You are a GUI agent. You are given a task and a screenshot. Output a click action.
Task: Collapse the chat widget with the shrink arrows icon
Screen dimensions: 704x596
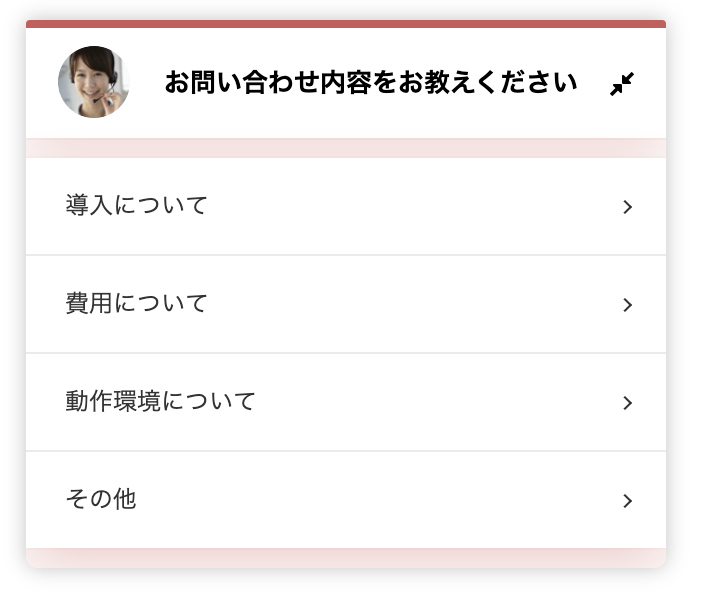pos(622,84)
